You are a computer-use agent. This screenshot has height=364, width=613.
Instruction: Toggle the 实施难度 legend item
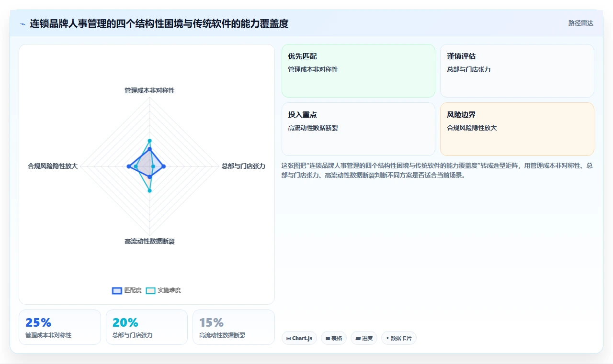coord(163,290)
